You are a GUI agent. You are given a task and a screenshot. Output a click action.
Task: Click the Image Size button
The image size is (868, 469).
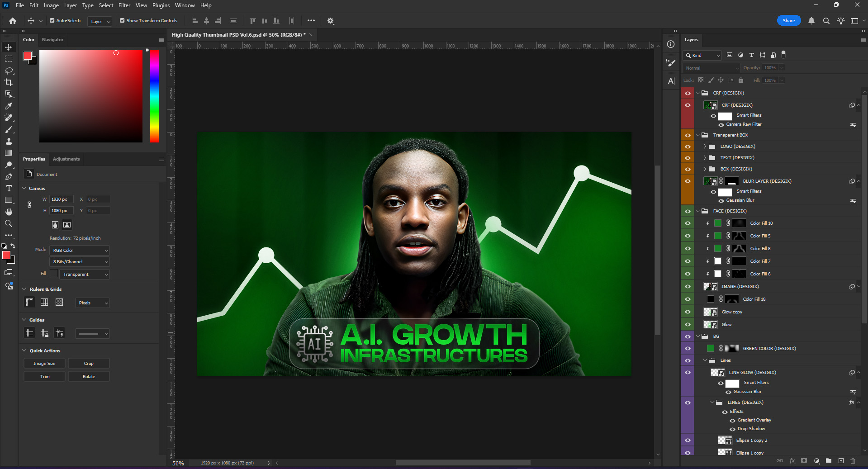click(x=44, y=364)
